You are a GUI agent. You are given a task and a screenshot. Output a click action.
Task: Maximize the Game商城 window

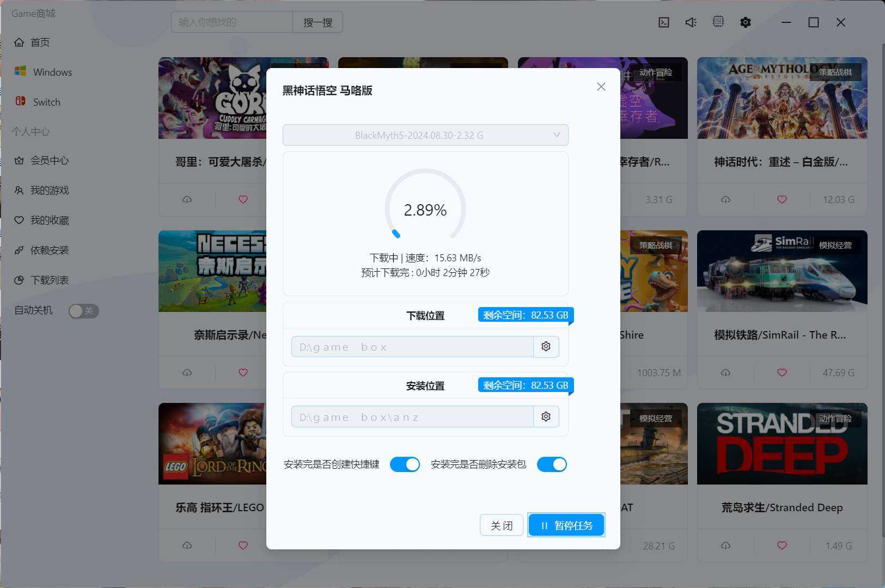[x=814, y=22]
